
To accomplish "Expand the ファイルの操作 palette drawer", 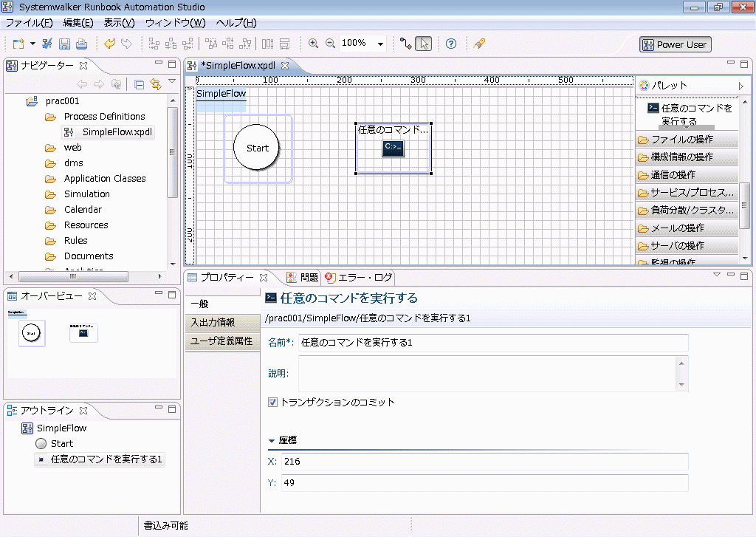I will 687,140.
